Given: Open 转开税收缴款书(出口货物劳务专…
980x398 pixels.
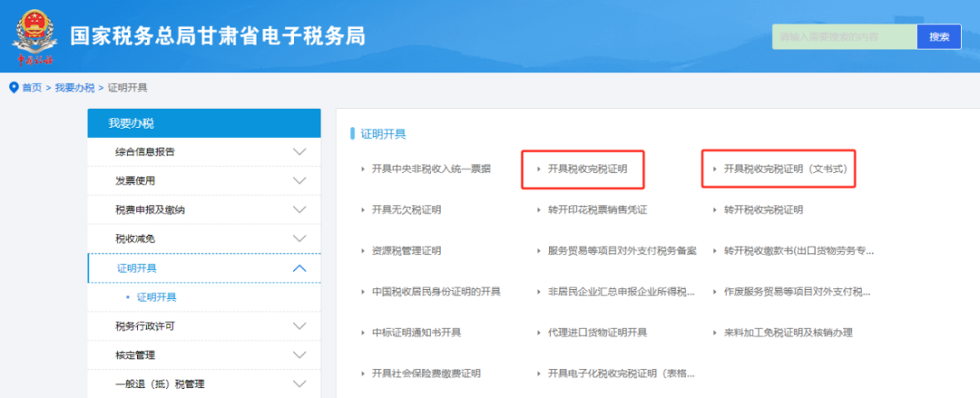Looking at the screenshot, I should [x=799, y=250].
